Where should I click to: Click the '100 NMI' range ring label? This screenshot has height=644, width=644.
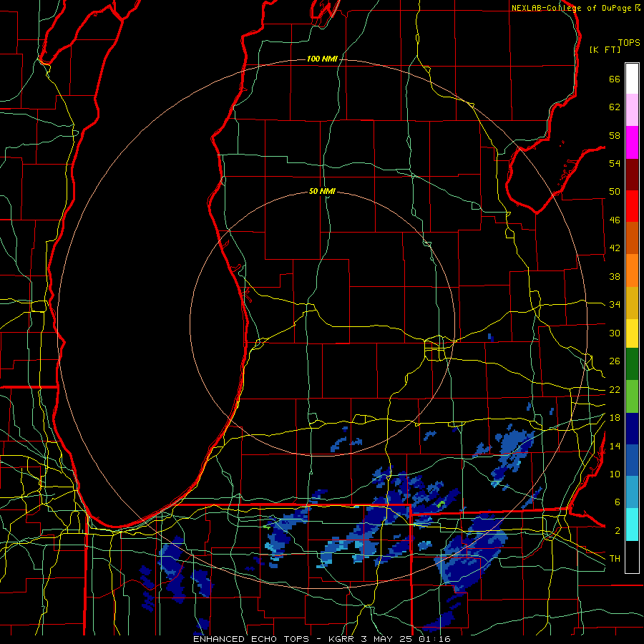tap(322, 59)
